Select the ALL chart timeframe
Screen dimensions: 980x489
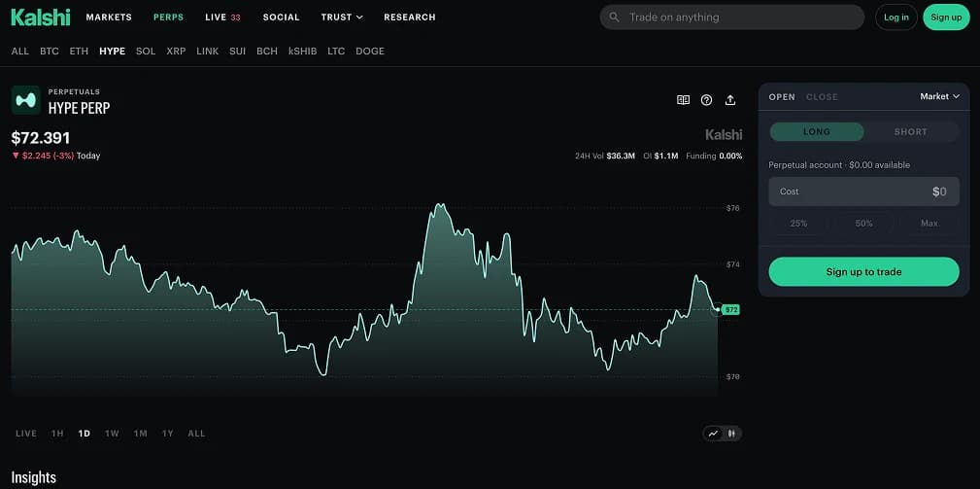[x=196, y=434]
